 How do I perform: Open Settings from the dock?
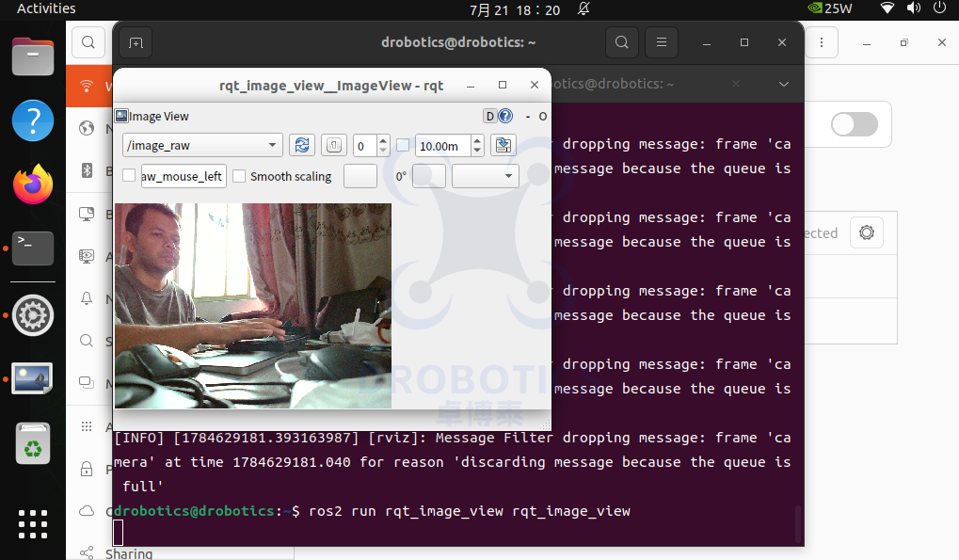(x=33, y=315)
